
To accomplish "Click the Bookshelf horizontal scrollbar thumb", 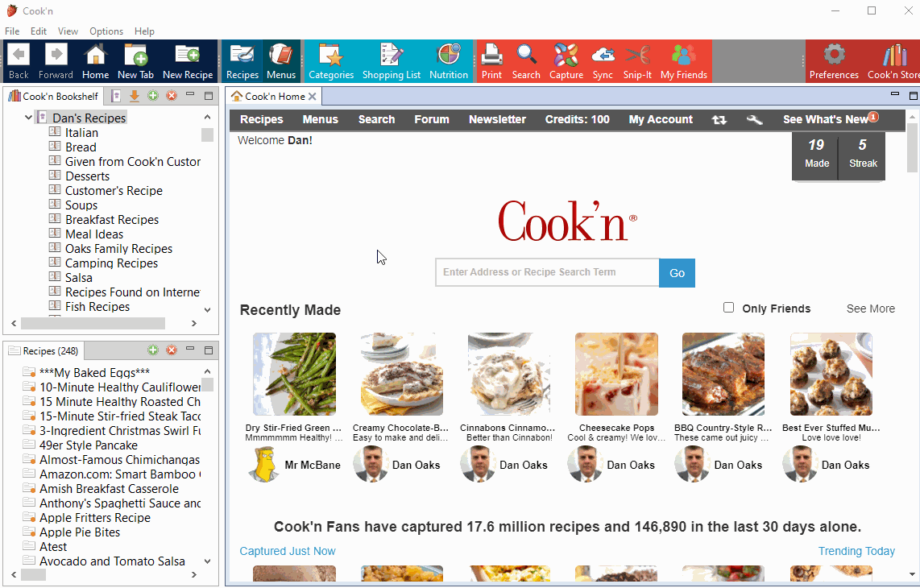I will click(93, 323).
